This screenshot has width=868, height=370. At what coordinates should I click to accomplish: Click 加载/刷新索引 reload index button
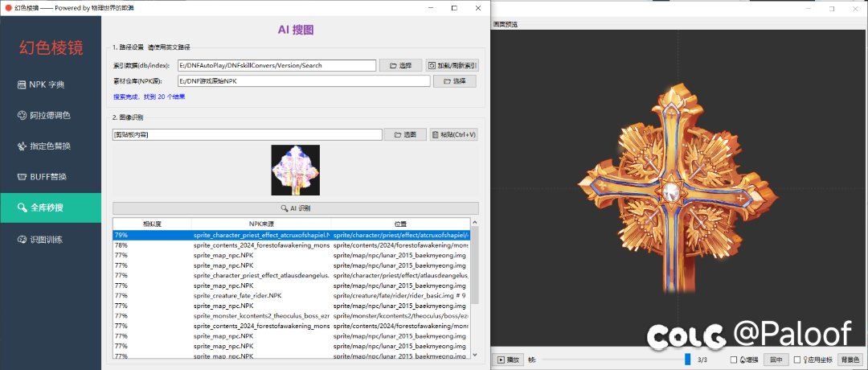[x=451, y=66]
